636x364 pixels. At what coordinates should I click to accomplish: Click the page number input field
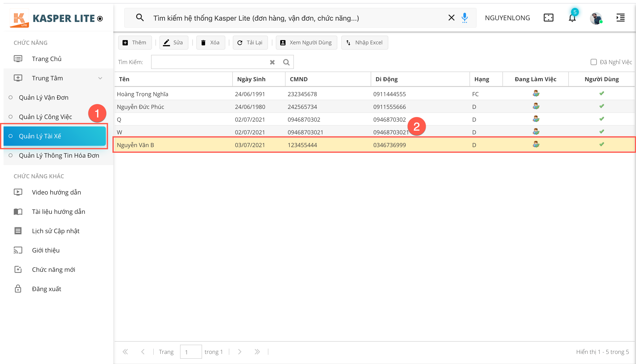click(x=191, y=352)
